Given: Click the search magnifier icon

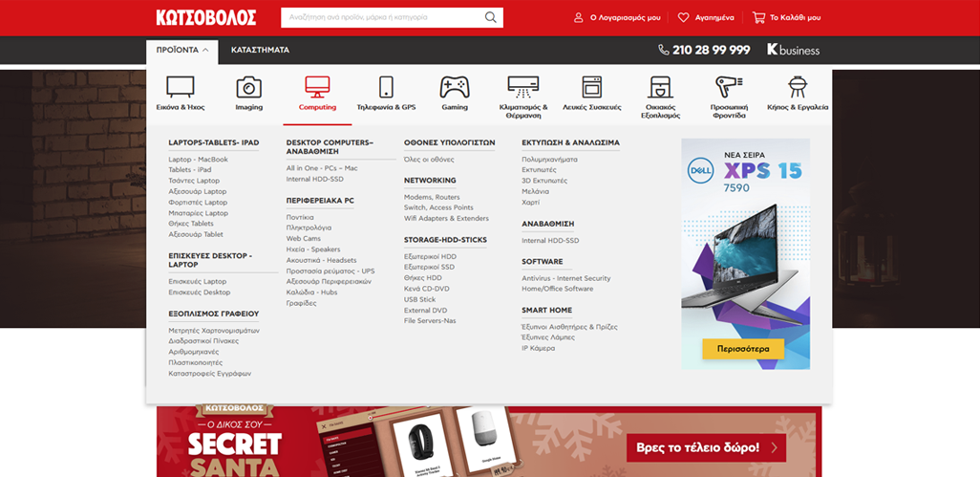Looking at the screenshot, I should [490, 17].
